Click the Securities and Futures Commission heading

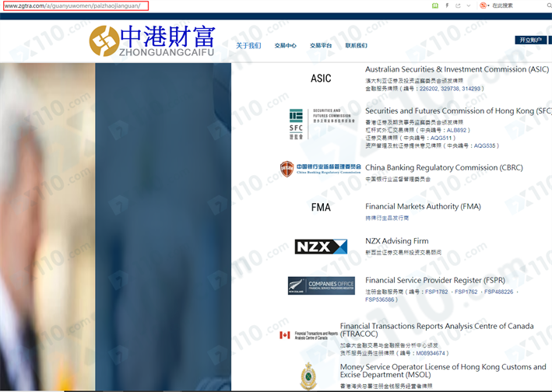[x=459, y=110]
